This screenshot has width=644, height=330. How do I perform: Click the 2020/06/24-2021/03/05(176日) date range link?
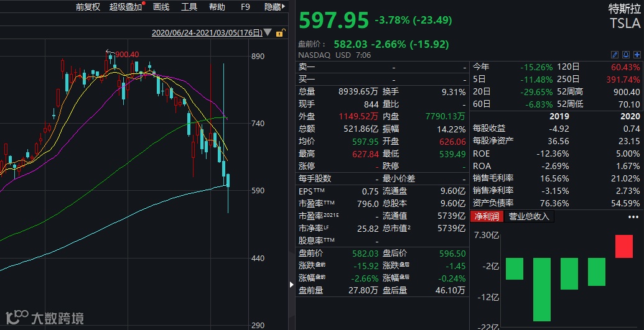207,32
